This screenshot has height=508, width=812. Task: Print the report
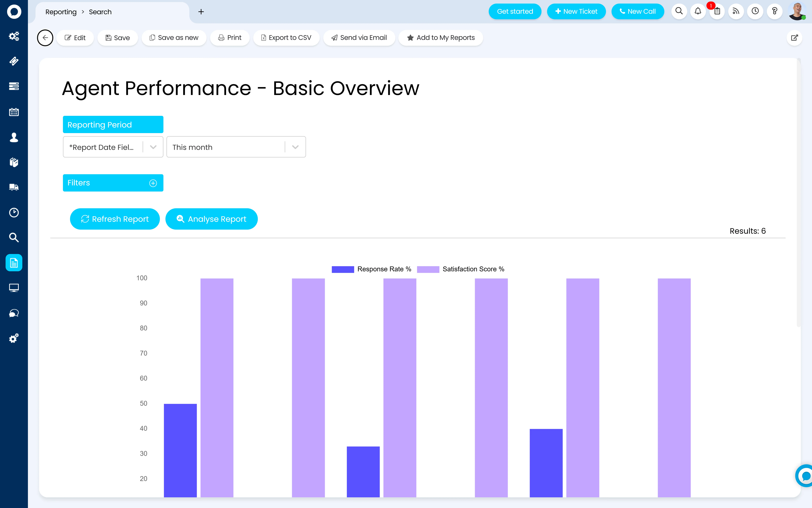click(x=230, y=38)
